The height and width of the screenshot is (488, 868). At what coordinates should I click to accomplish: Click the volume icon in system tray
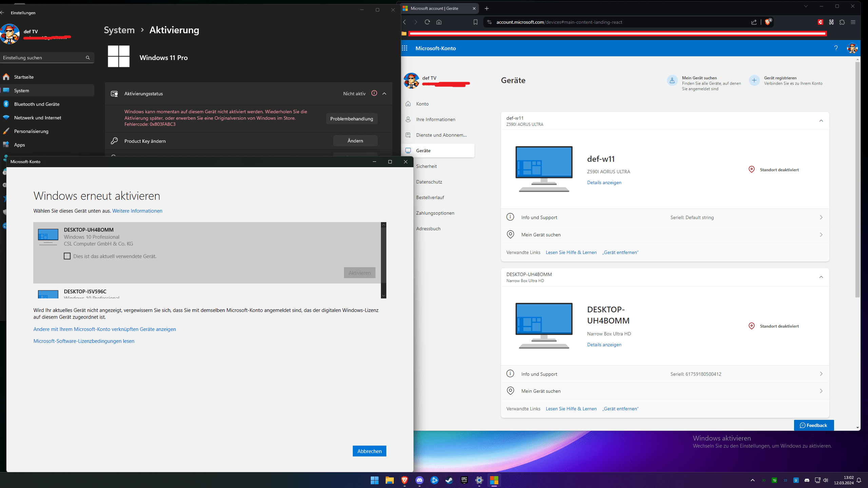pos(826,480)
